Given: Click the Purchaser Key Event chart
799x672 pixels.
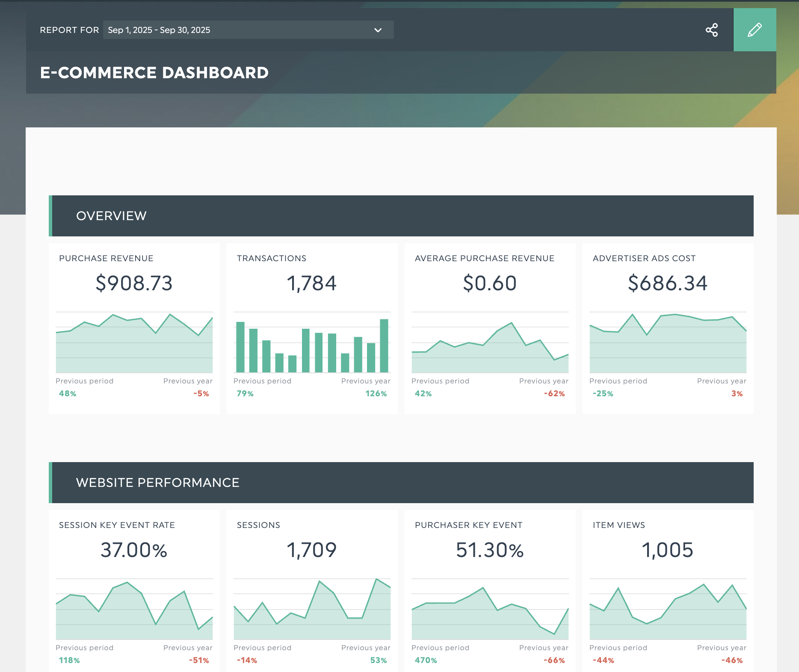Looking at the screenshot, I should click(x=490, y=610).
